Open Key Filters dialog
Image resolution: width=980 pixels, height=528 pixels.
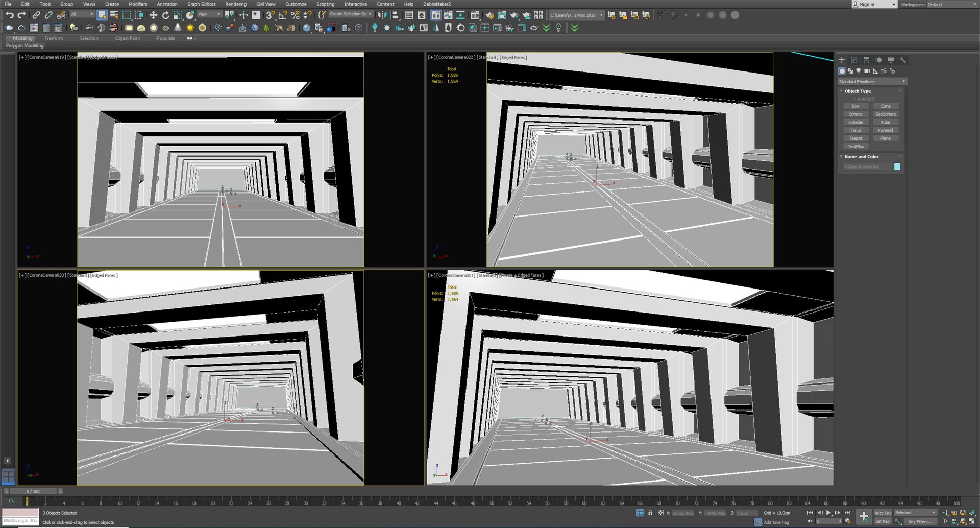coord(920,521)
